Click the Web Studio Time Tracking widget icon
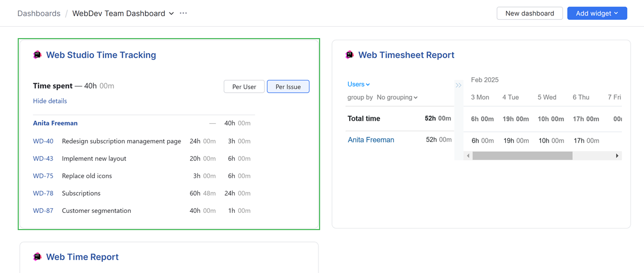The image size is (644, 273). pyautogui.click(x=37, y=55)
